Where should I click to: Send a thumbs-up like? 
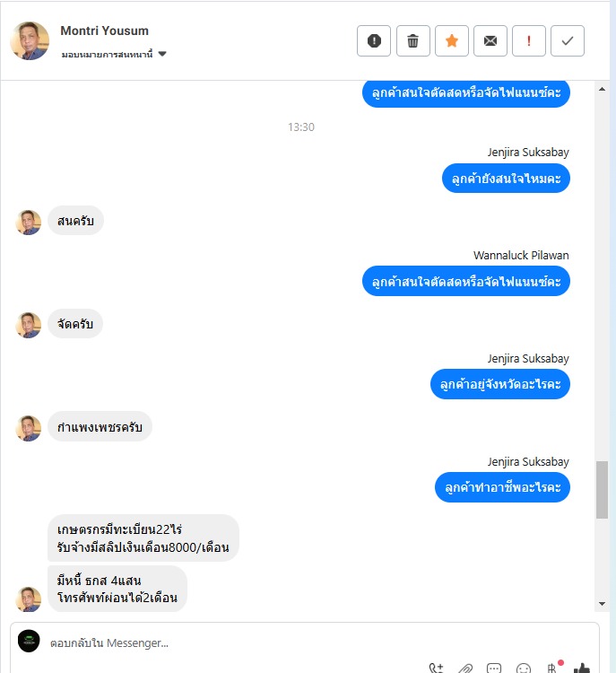click(581, 668)
